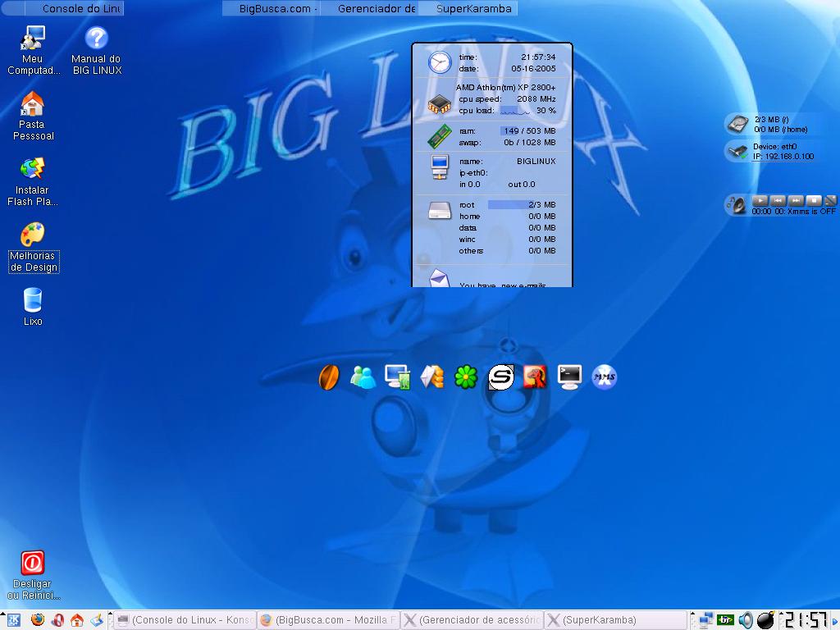The width and height of the screenshot is (840, 630).
Task: Click the red Opera-style panel launcher
Action: (57, 620)
